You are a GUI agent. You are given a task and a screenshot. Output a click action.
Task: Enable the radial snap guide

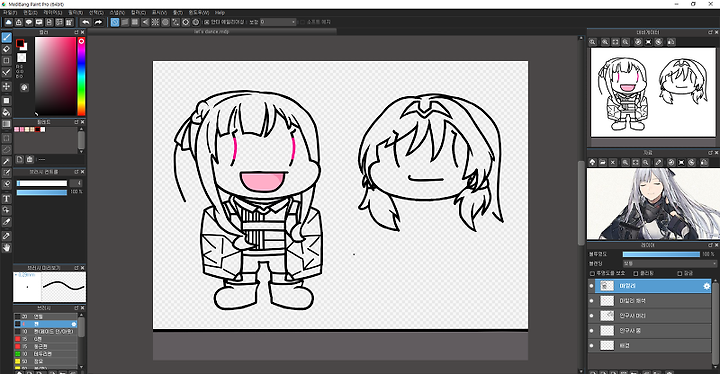pos(155,22)
